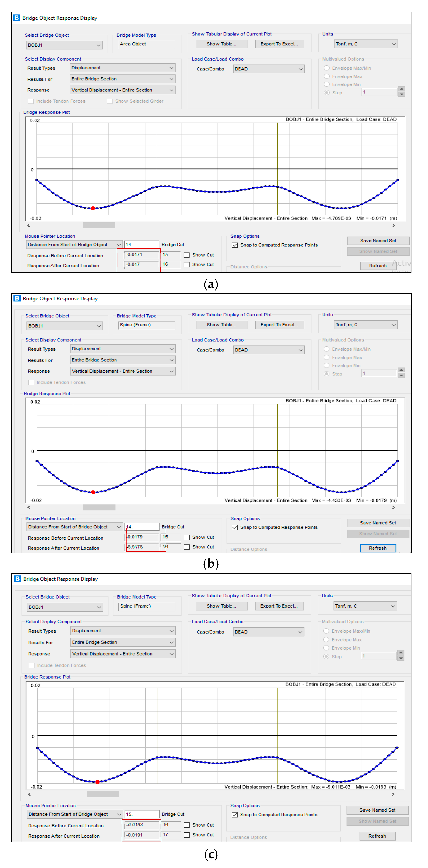Click Step spinner down arrow in the bottom dialog (c)
This screenshot has width=428, height=868.
pyautogui.click(x=400, y=658)
